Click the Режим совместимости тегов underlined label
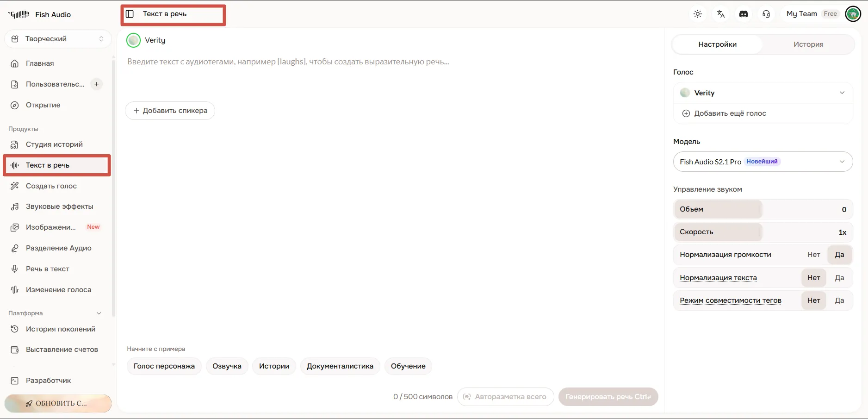Viewport: 868px width, 419px height. [730, 300]
